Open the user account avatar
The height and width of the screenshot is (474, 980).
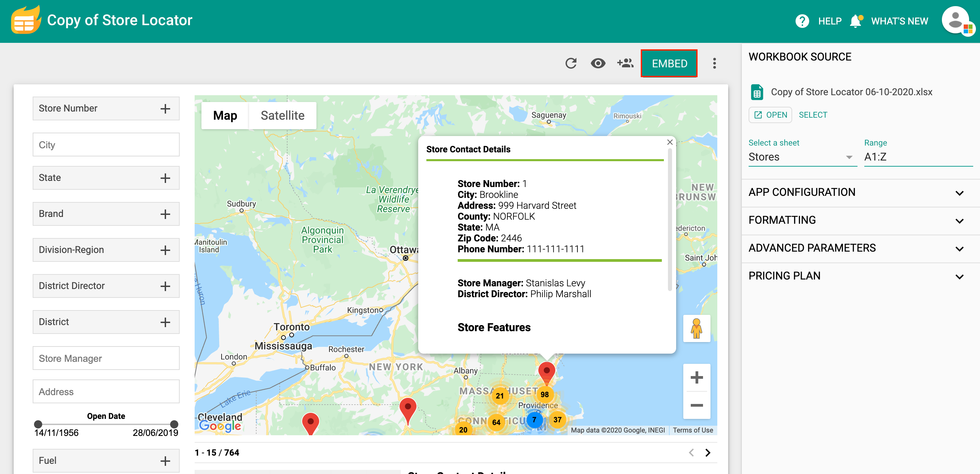pos(955,20)
